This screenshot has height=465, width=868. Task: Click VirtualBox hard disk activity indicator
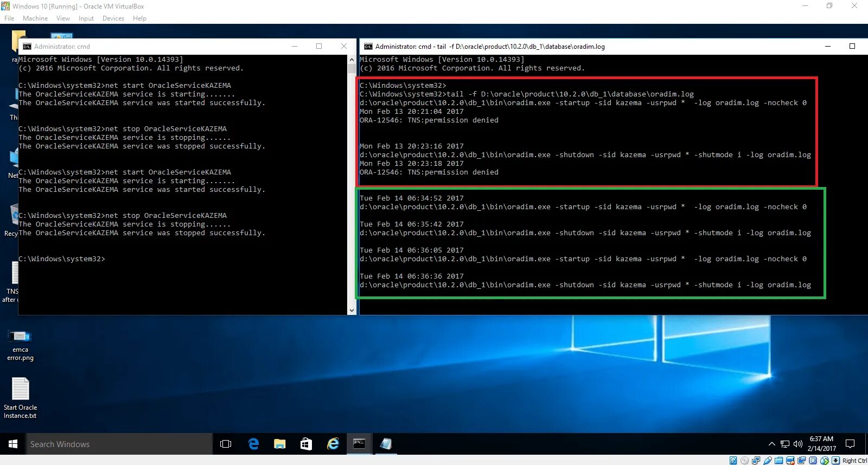[733, 461]
